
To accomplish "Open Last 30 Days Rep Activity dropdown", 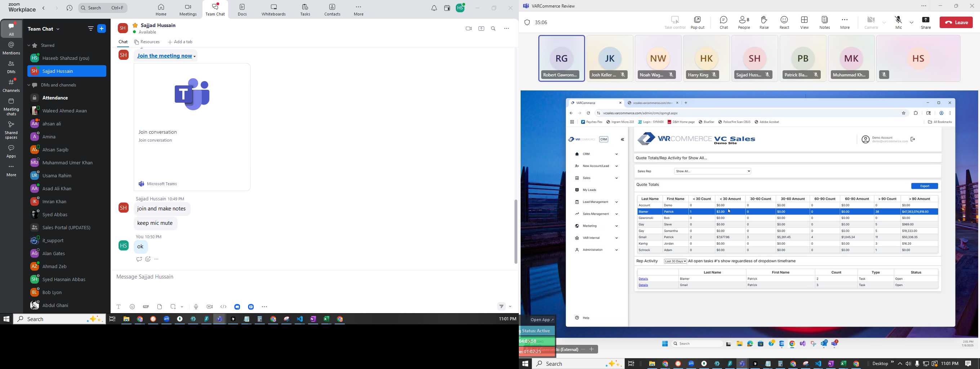I will click(675, 261).
